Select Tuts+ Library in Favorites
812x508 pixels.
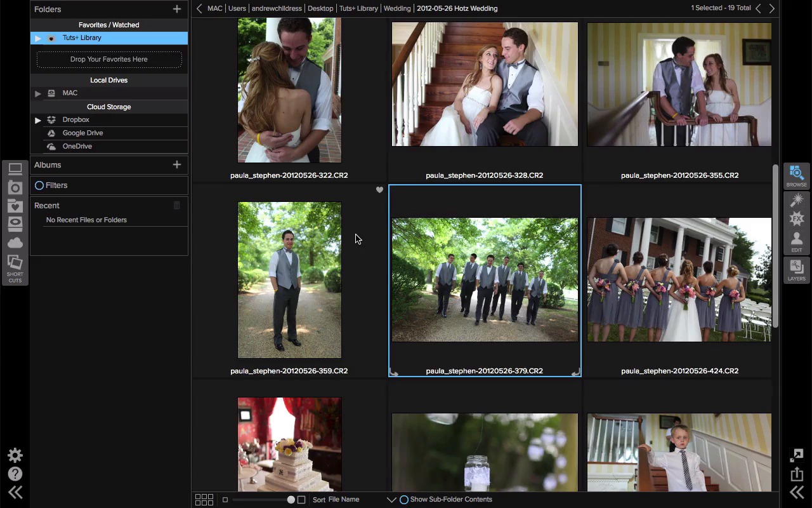pyautogui.click(x=109, y=38)
